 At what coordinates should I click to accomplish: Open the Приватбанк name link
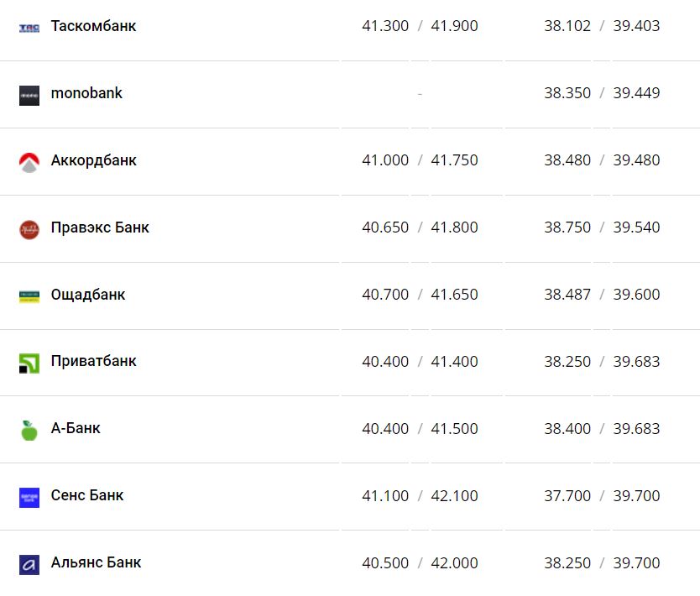point(93,361)
